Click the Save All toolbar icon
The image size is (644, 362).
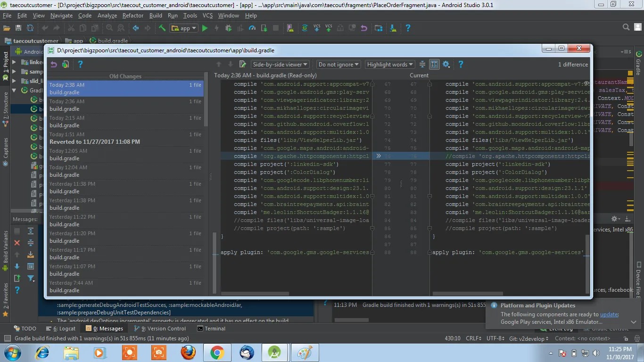pos(18,28)
